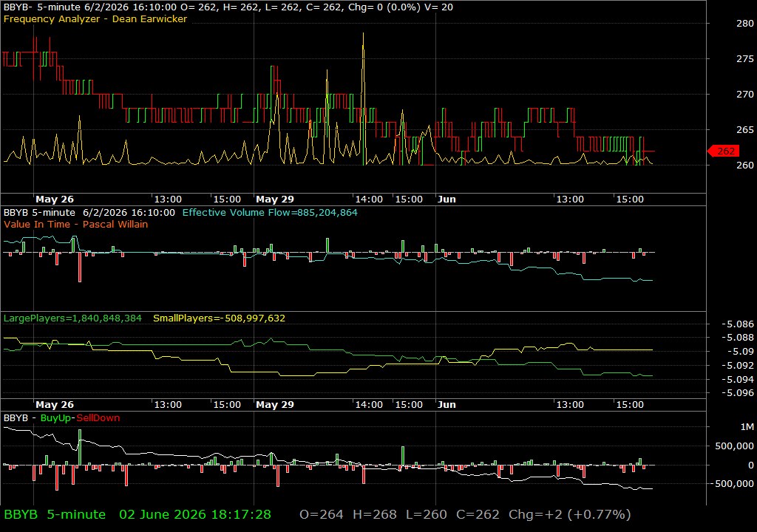
Task: Click the '02 June 2026 18:17:28' timestamp in the status bar
Action: (x=195, y=514)
